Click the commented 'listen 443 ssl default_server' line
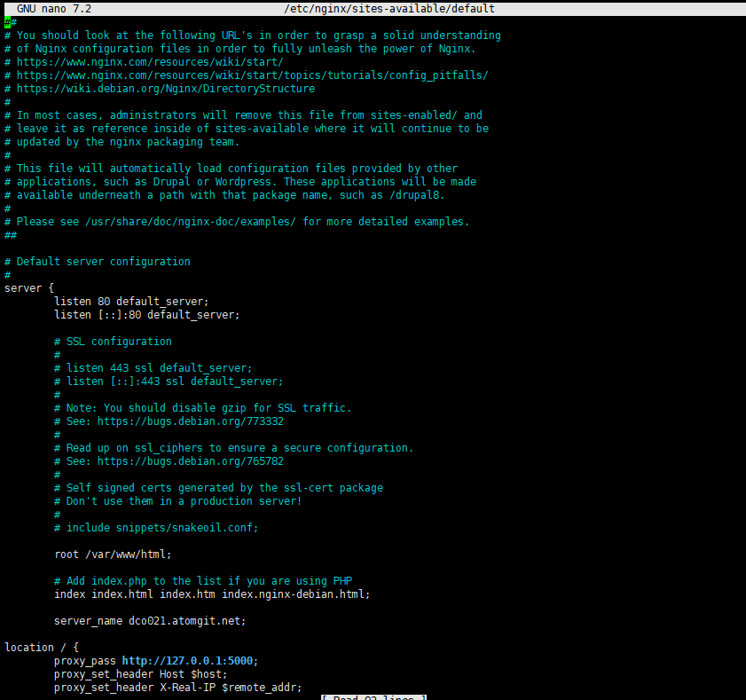 coord(153,368)
